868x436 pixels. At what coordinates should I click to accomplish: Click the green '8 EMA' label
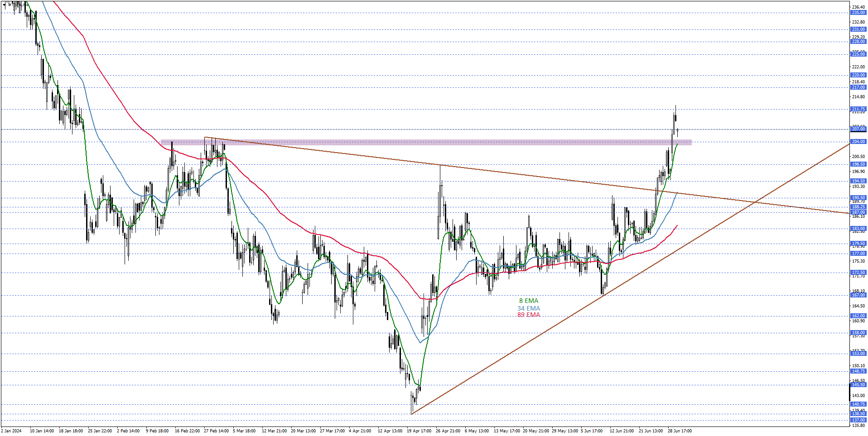(529, 301)
